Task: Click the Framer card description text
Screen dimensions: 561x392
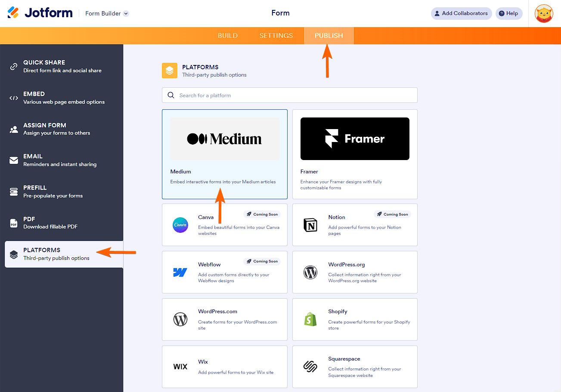Action: coord(341,185)
